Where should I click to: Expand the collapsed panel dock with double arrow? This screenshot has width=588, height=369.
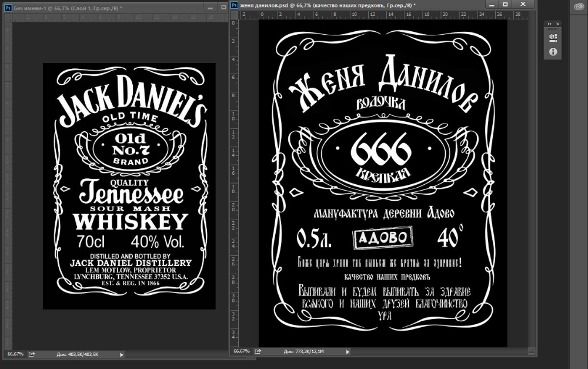coord(549,24)
